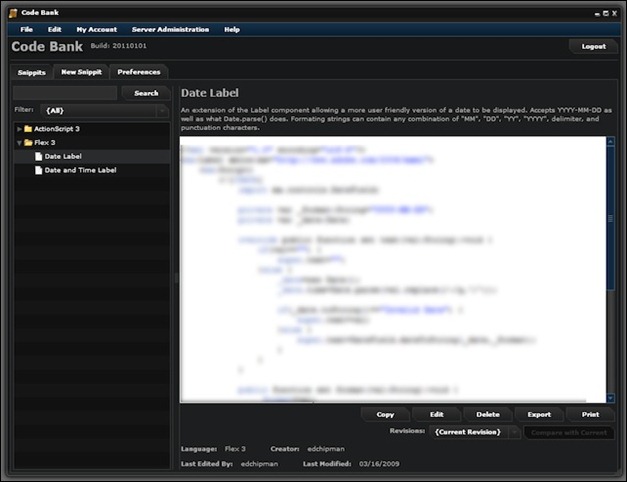This screenshot has width=627, height=482.
Task: Expand the ActionScript 3 tree node
Action: click(19, 129)
